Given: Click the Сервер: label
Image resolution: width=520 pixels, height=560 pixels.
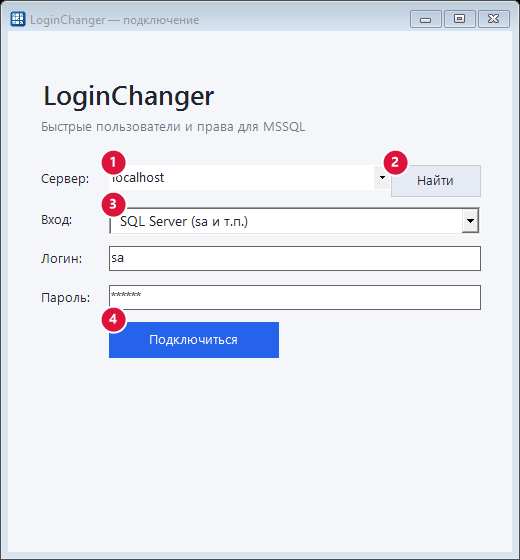Looking at the screenshot, I should [x=65, y=179].
